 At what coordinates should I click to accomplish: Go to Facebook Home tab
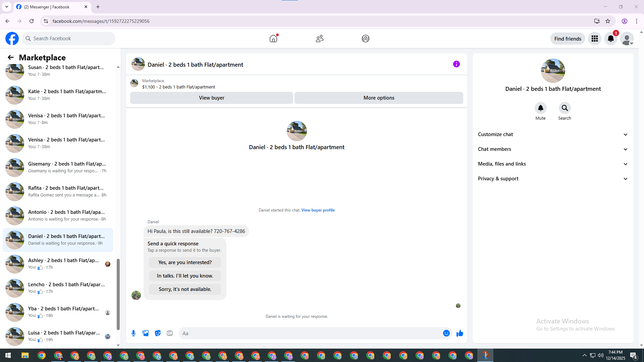tap(273, 39)
